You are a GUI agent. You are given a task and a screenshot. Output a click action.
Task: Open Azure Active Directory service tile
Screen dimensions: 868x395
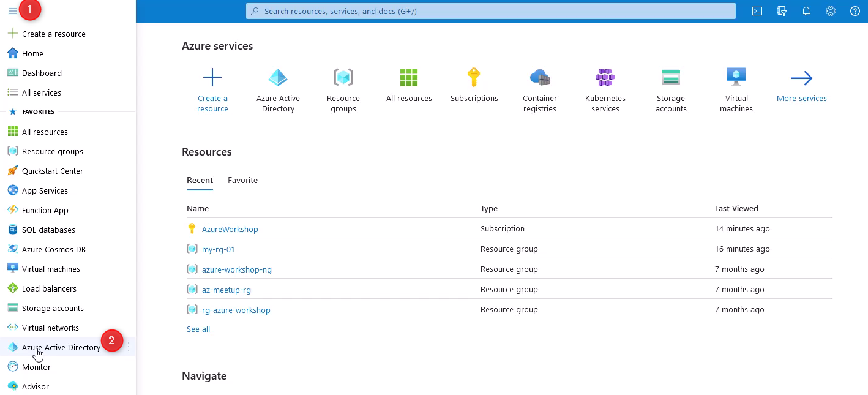(278, 90)
